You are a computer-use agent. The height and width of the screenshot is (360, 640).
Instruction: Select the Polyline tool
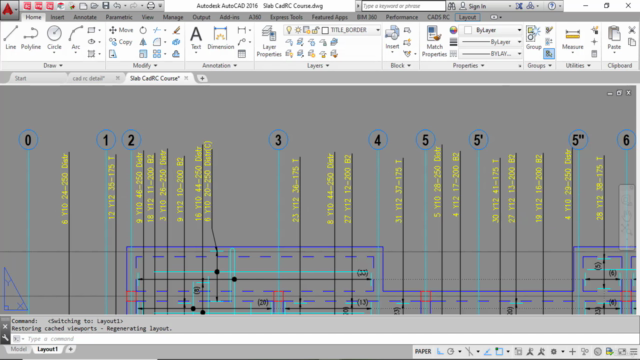31,38
